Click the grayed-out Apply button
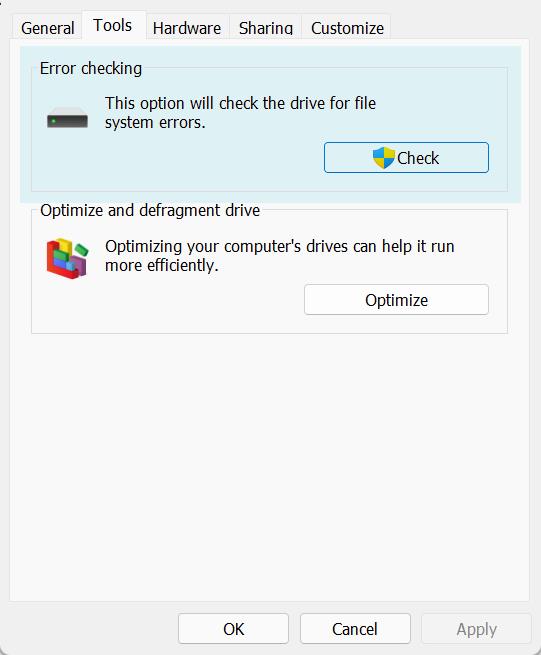The image size is (541, 655). tap(476, 629)
